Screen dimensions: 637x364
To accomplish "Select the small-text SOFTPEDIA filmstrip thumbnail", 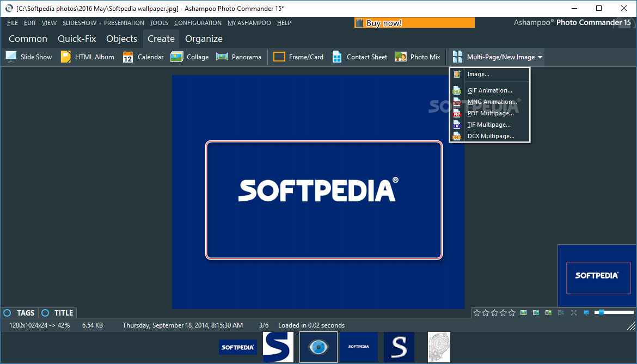I will point(359,347).
